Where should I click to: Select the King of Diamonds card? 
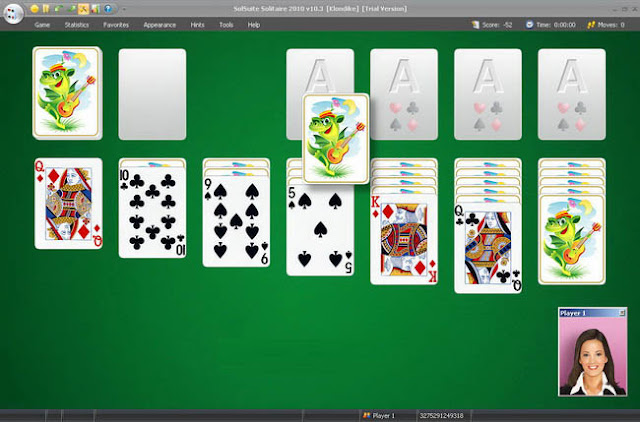point(404,240)
